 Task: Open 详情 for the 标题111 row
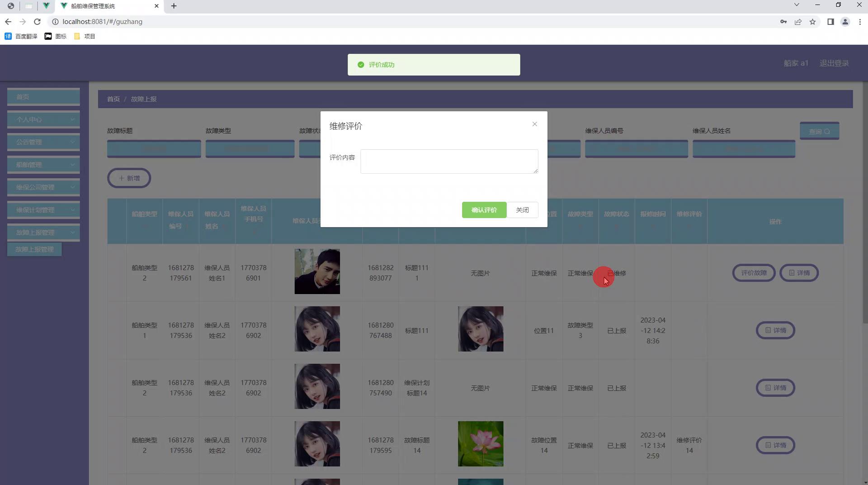775,330
